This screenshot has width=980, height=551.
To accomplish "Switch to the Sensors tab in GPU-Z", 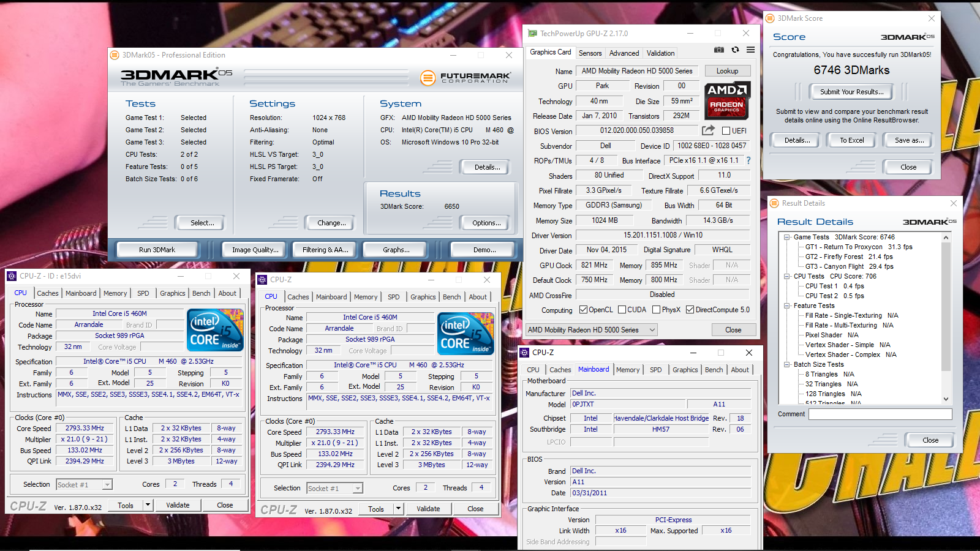I will coord(590,53).
